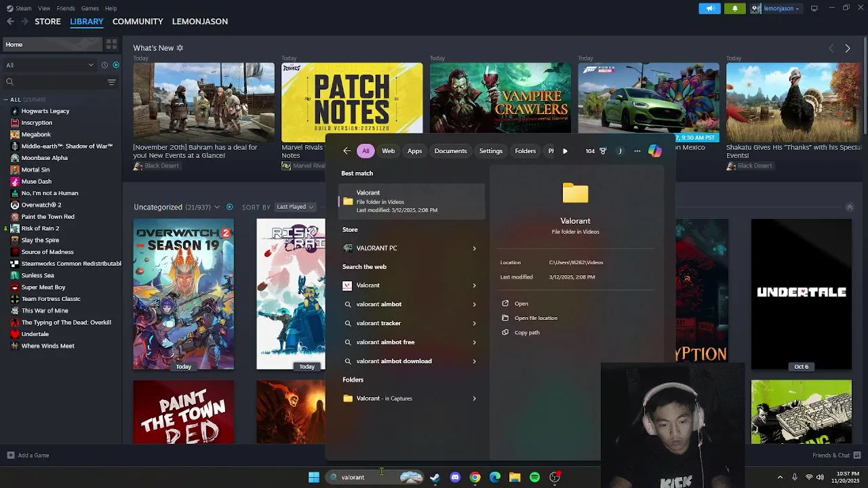Click the What's New settings gear
Viewport: 868px width, 488px height.
coord(180,48)
